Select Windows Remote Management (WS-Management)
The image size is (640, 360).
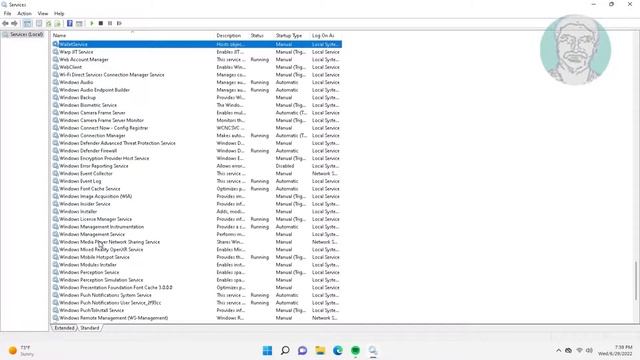click(197, 318)
